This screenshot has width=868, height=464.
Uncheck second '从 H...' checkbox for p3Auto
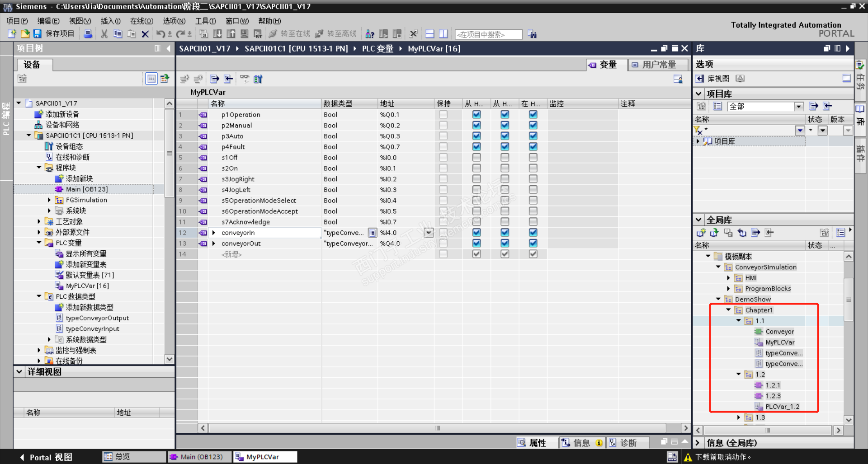point(505,136)
